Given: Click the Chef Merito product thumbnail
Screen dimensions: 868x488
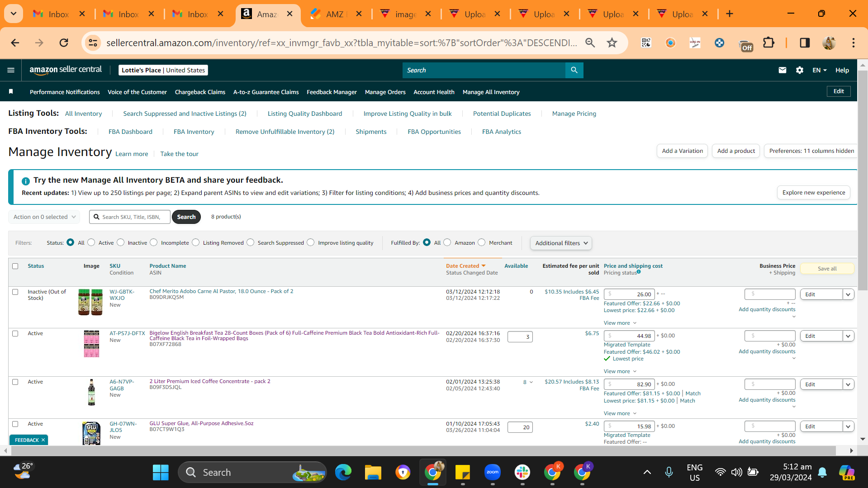Looking at the screenshot, I should (x=90, y=302).
